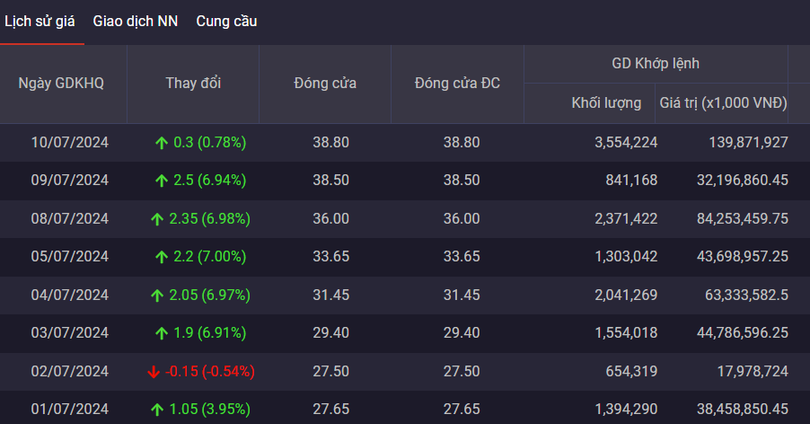Switch to the Giao dịch NN tab

point(135,21)
